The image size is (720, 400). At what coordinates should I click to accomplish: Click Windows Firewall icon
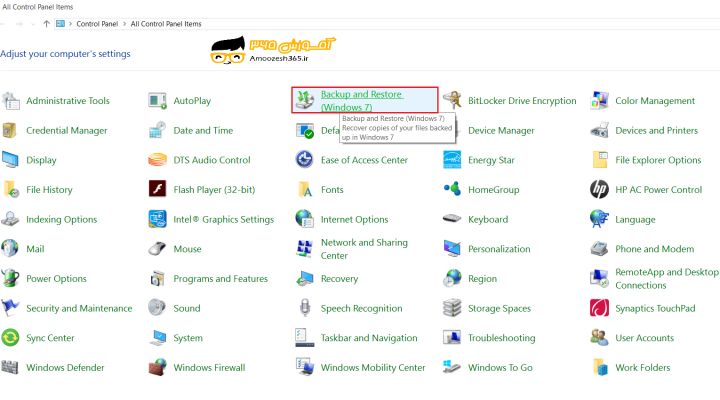click(x=158, y=367)
